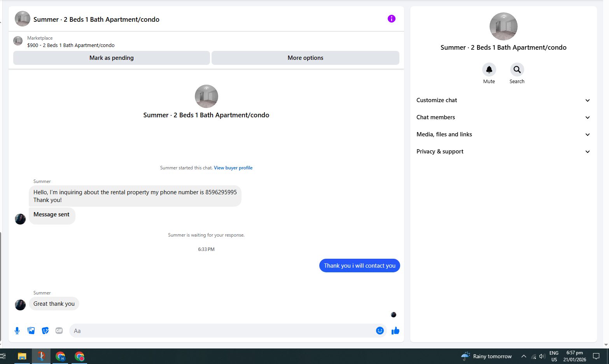This screenshot has width=609, height=364.
Task: Expand Media, files and links section
Action: click(x=503, y=134)
